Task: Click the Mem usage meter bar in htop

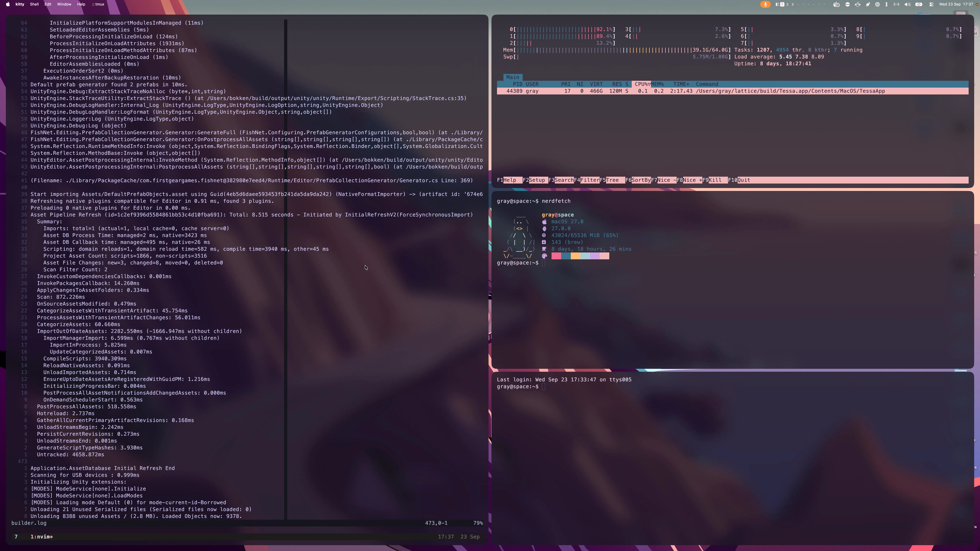Action: point(617,50)
